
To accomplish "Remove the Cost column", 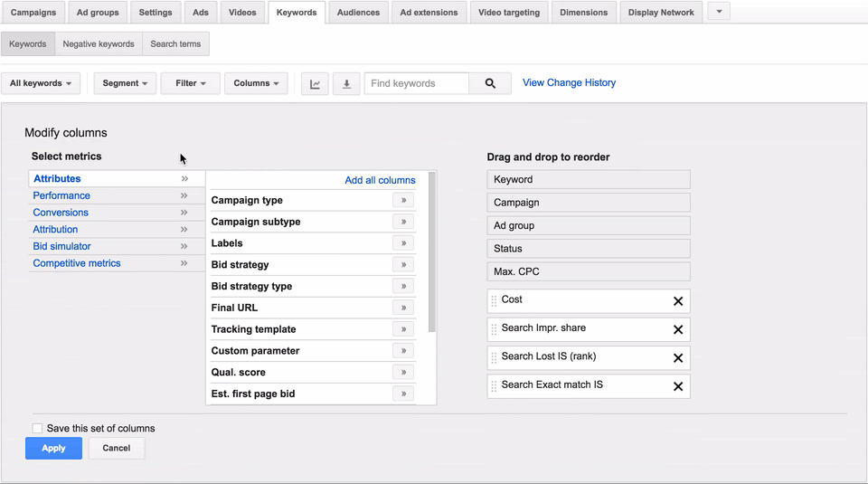I will pyautogui.click(x=677, y=301).
